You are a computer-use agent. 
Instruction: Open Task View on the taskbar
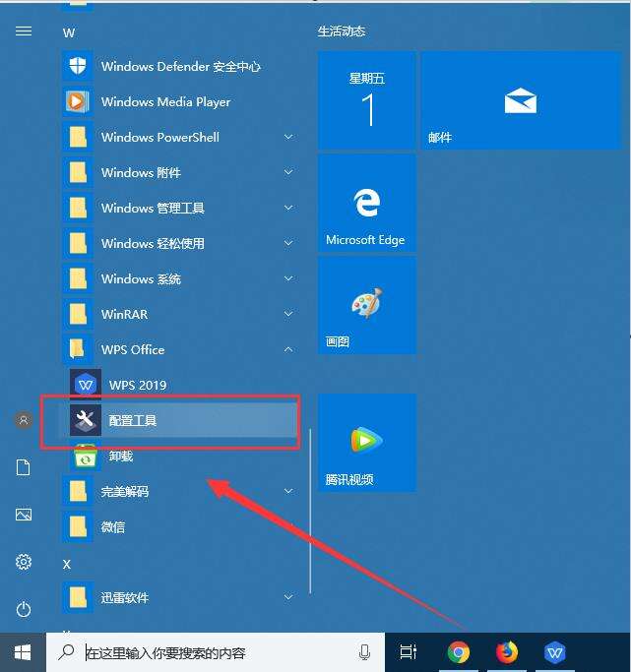pos(408,652)
